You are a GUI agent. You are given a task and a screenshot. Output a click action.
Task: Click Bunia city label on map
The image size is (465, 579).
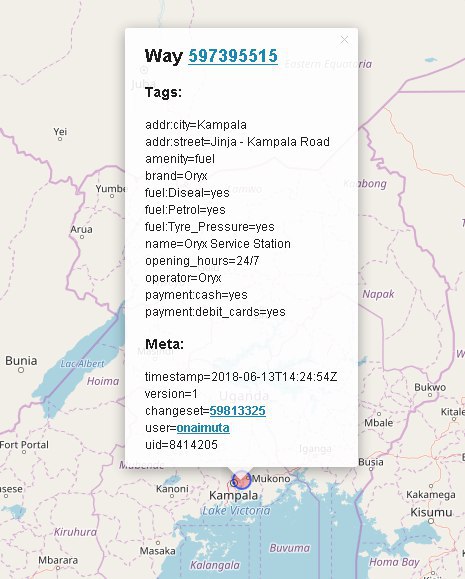click(x=21, y=360)
